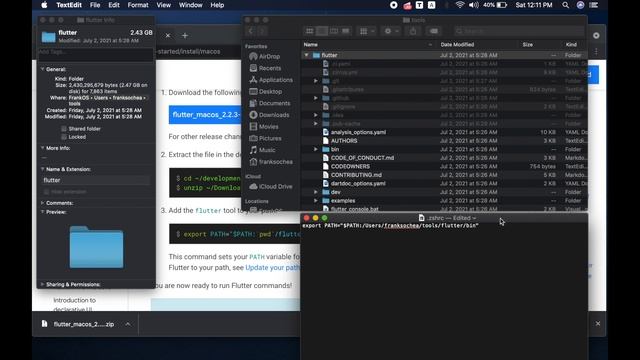The width and height of the screenshot is (640, 360).
Task: Open TextEdit Format menu
Action: coord(138,5)
